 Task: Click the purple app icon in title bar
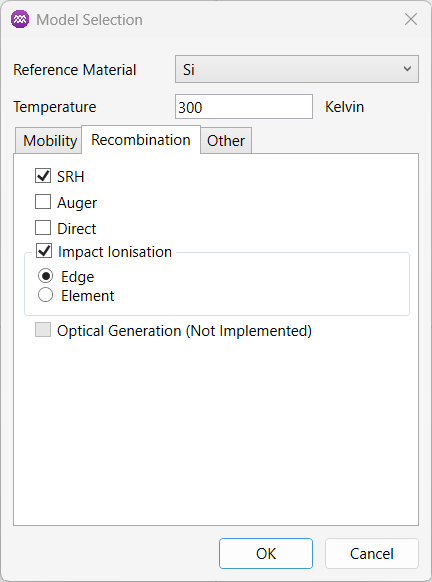20,19
